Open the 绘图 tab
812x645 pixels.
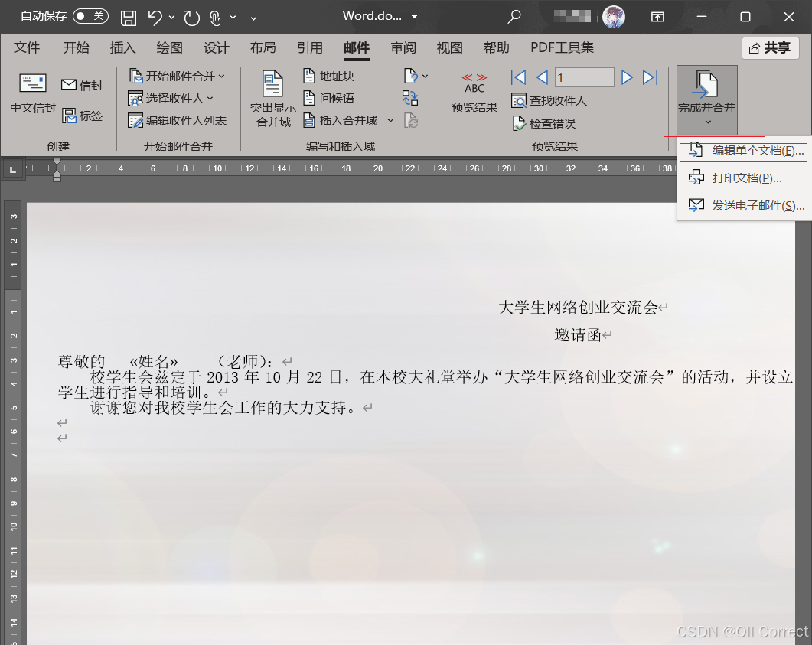click(169, 47)
